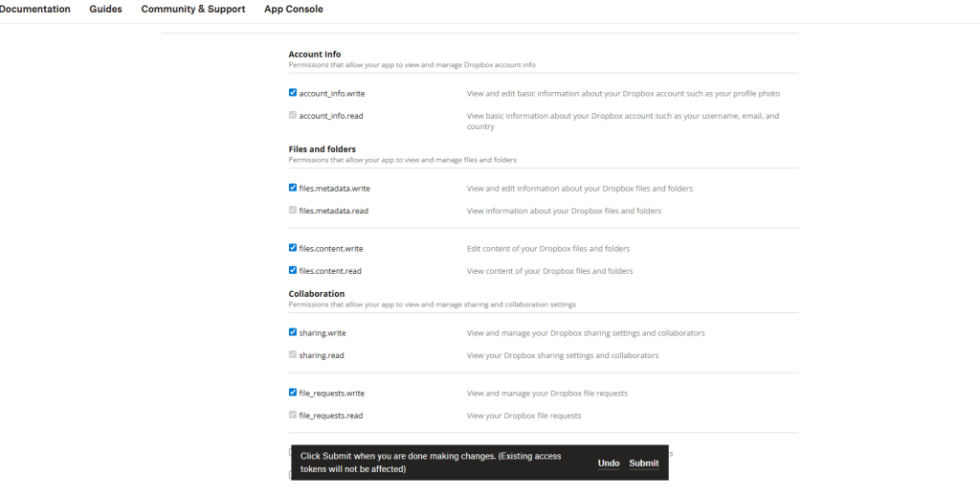Uncheck files.content.read permission
The height and width of the screenshot is (498, 980).
pyautogui.click(x=293, y=271)
